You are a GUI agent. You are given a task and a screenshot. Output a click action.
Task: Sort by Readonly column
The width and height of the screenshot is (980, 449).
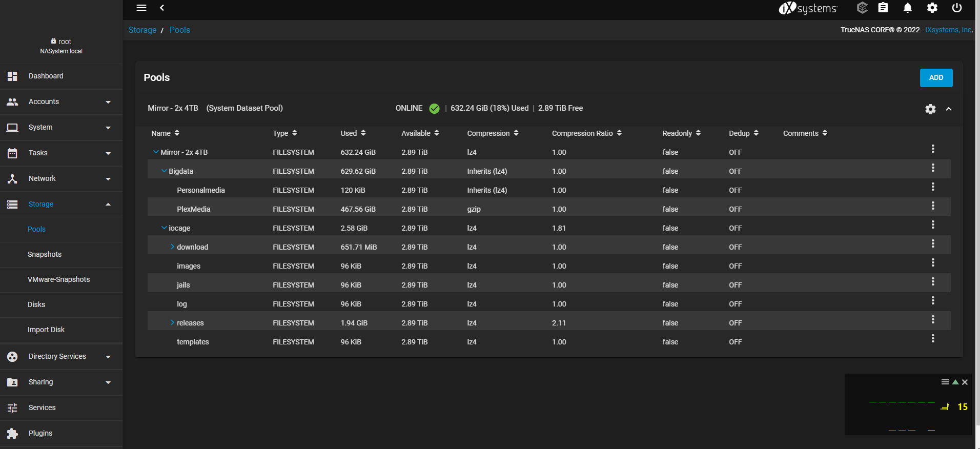click(x=682, y=133)
